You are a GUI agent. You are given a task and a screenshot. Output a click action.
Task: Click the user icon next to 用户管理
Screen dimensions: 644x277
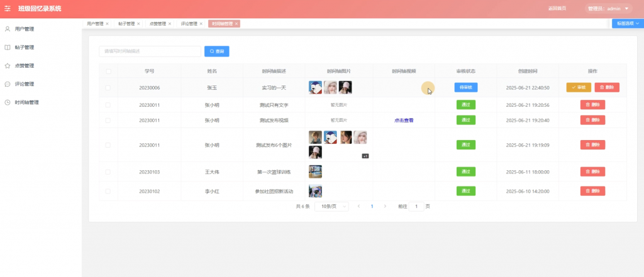(x=8, y=29)
